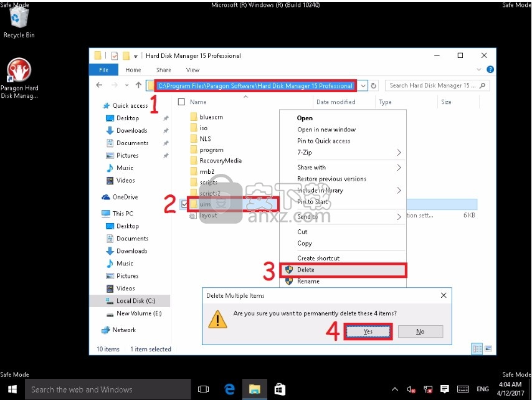Choose Pin to Quick access
The height and width of the screenshot is (400, 532).
(x=343, y=141)
